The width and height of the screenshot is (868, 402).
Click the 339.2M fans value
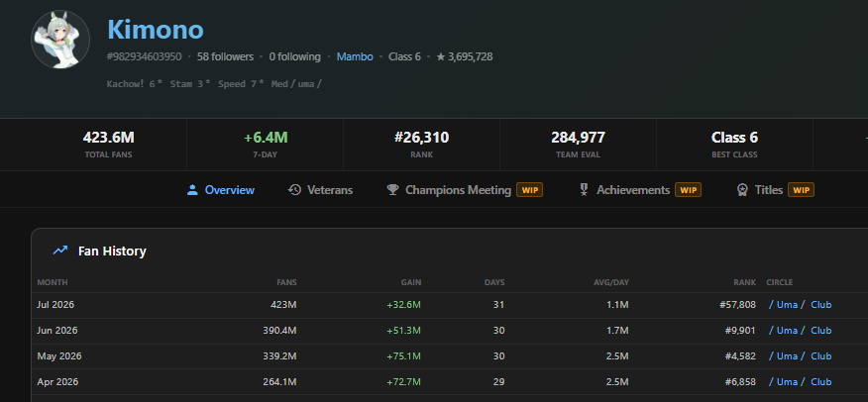(x=279, y=356)
